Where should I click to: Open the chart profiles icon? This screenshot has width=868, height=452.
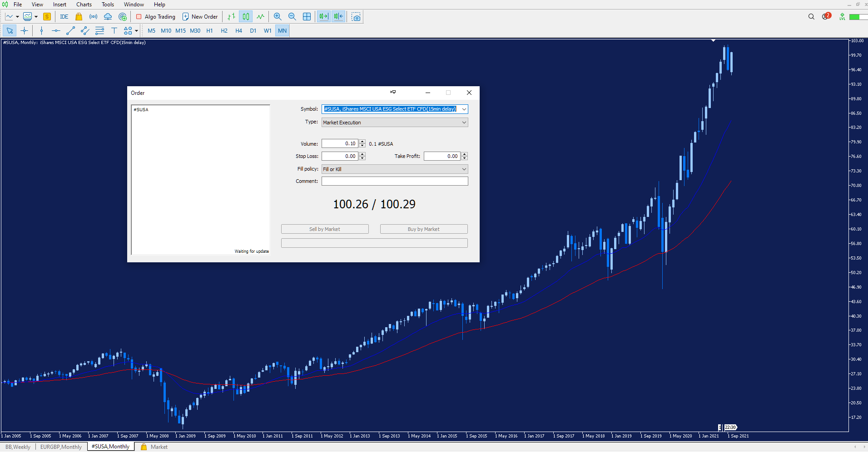point(28,17)
